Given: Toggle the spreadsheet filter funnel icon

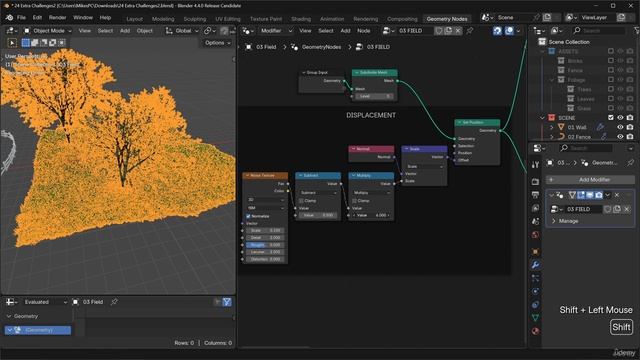Looking at the screenshot, I should coord(227,302).
